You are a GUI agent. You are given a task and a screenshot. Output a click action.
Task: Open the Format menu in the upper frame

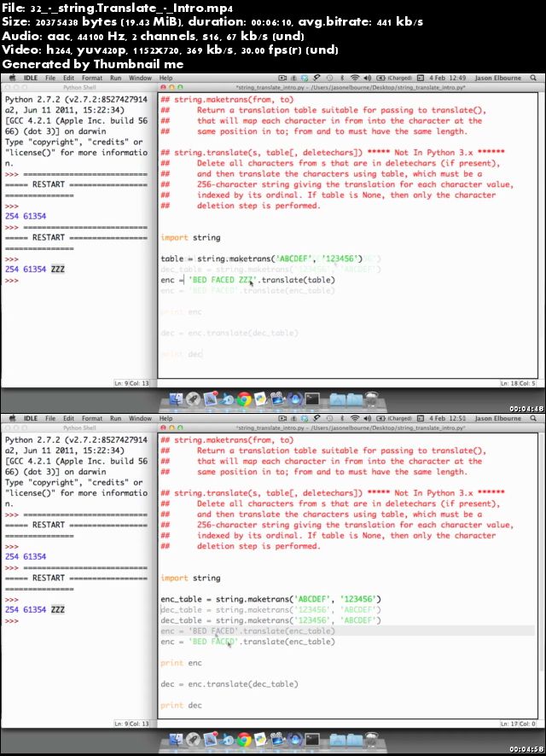91,79
